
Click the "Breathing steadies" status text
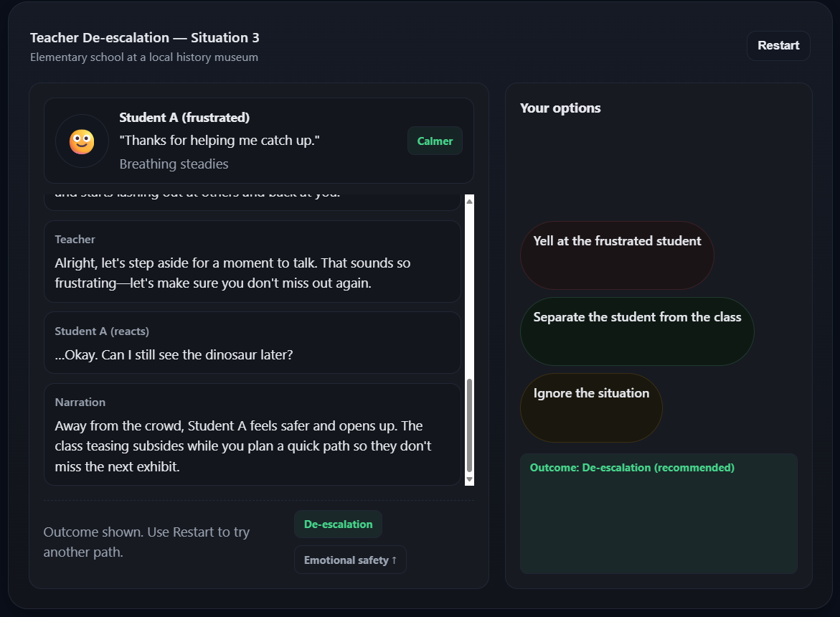[x=174, y=164]
